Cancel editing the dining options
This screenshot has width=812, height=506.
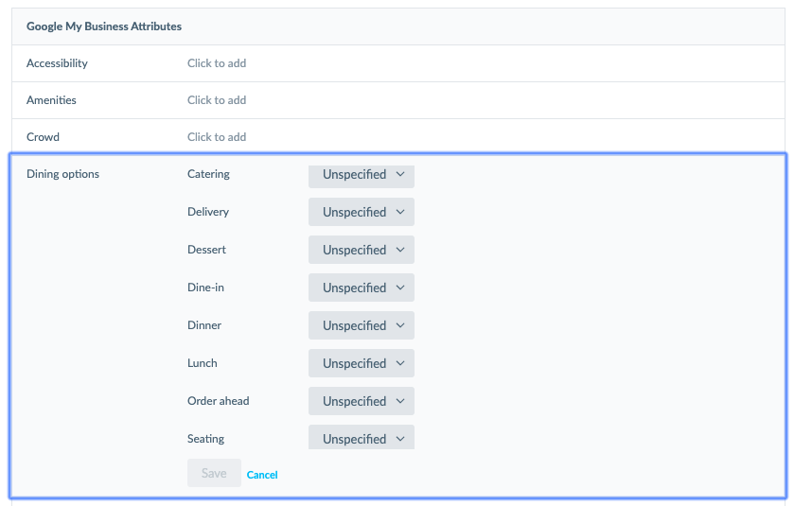tap(262, 475)
